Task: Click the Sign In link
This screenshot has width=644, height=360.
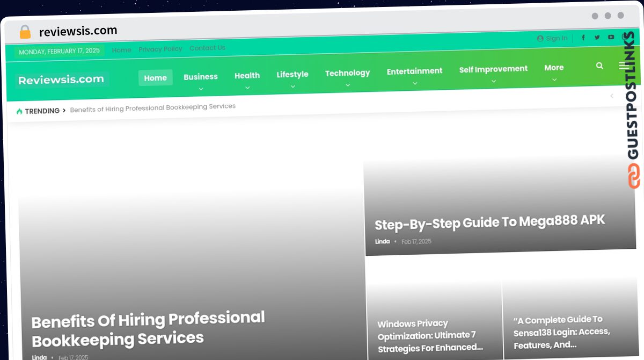Action: (557, 38)
